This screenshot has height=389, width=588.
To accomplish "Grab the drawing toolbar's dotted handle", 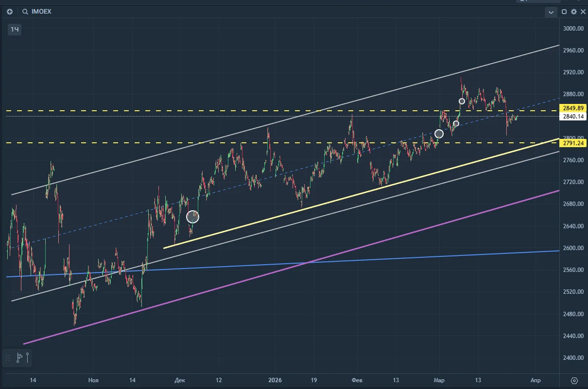I will point(8,358).
